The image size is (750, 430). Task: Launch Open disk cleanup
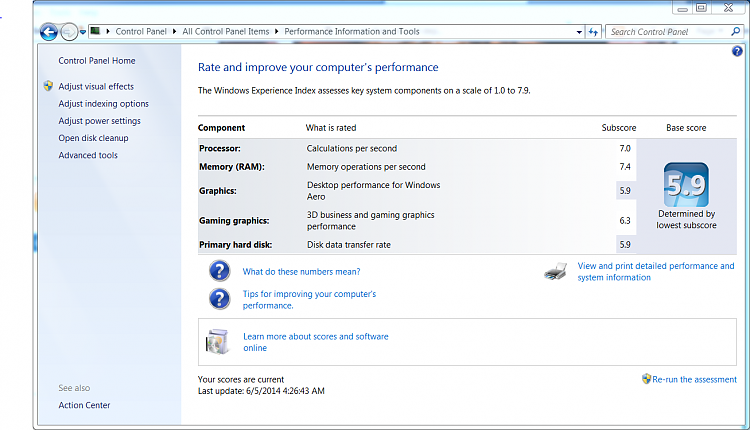tap(93, 138)
